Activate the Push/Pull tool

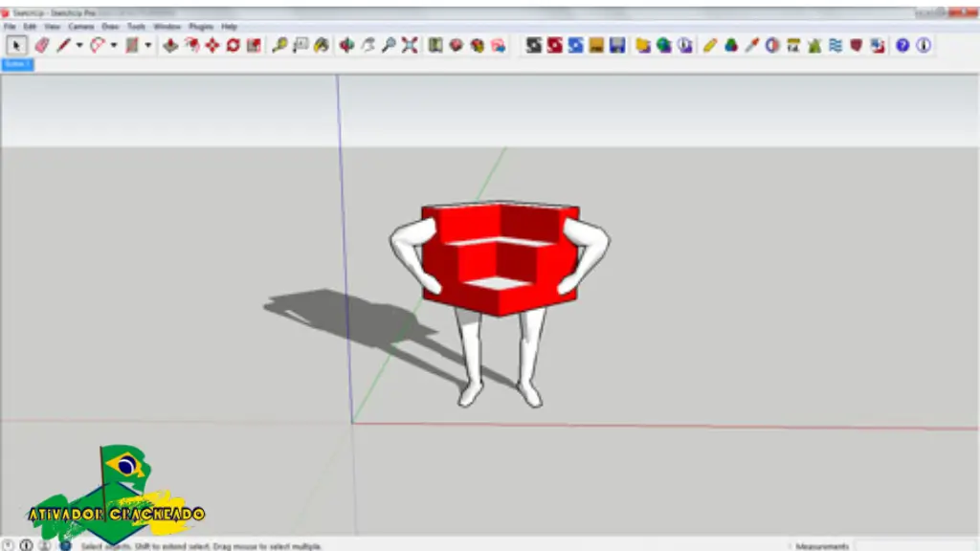170,45
